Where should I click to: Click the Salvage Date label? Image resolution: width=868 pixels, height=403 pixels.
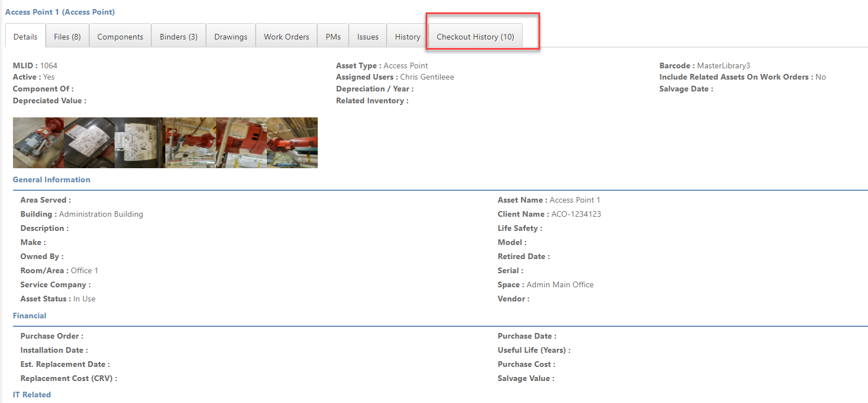(686, 89)
